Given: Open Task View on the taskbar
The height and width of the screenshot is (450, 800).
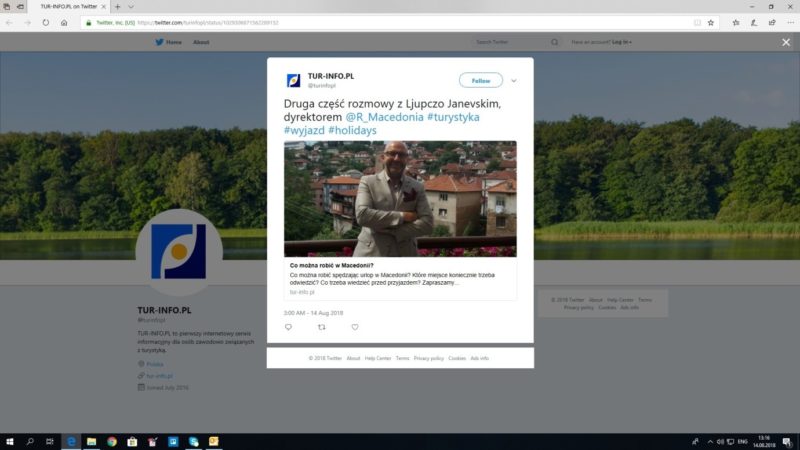Looking at the screenshot, I should (49, 441).
